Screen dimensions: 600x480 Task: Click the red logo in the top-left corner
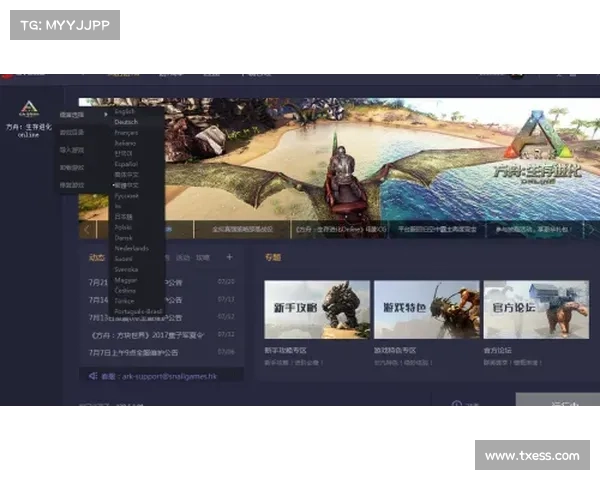pyautogui.click(x=7, y=76)
